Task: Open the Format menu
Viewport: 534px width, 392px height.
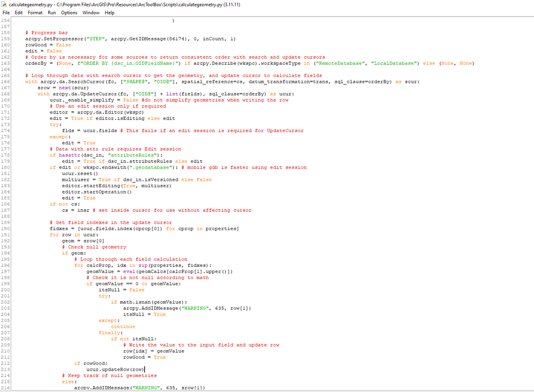Action: pyautogui.click(x=35, y=13)
